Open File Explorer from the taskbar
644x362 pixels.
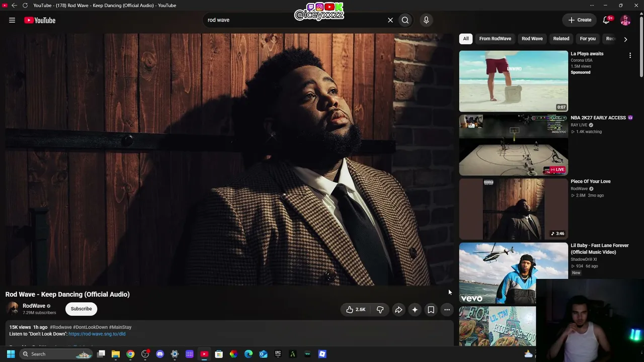click(116, 354)
